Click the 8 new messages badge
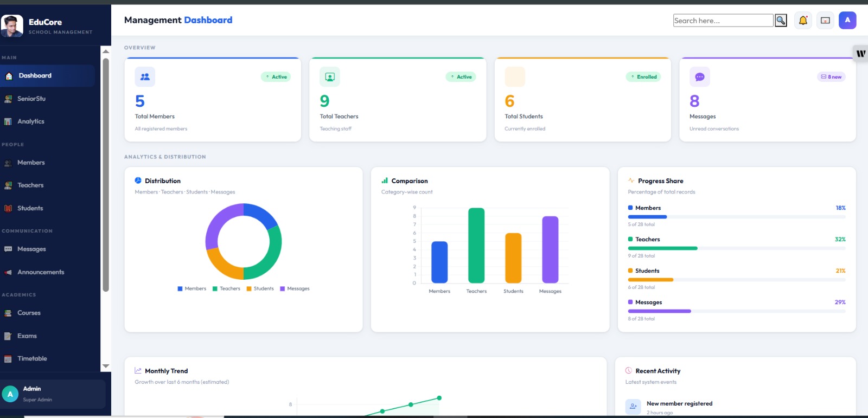 pyautogui.click(x=831, y=77)
